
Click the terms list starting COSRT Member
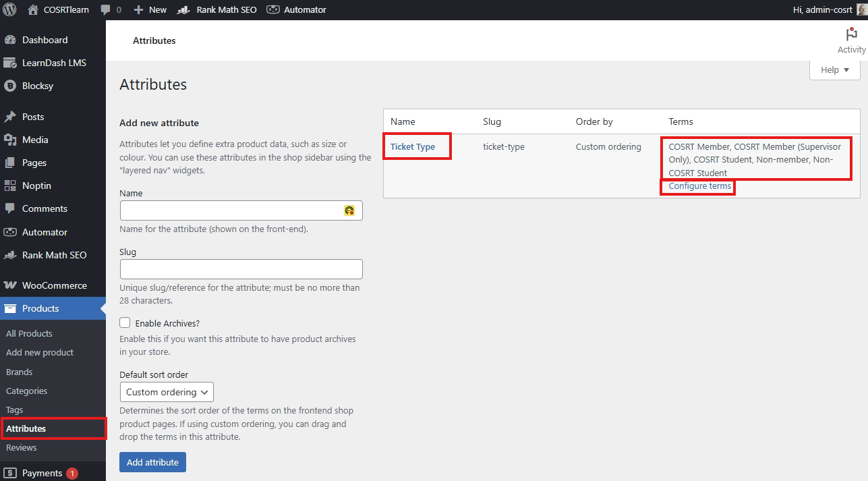755,160
